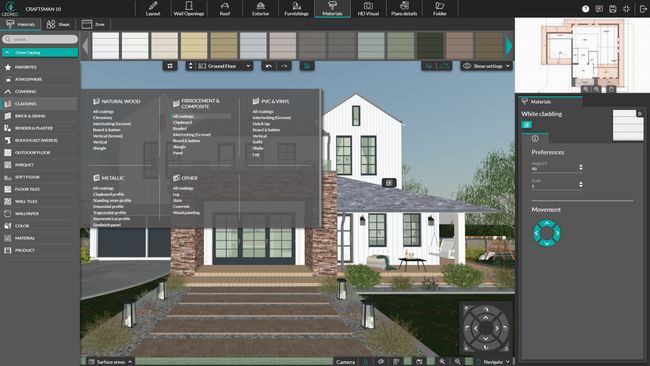
Task: Click the Angle field stepper arrows
Action: tap(580, 167)
